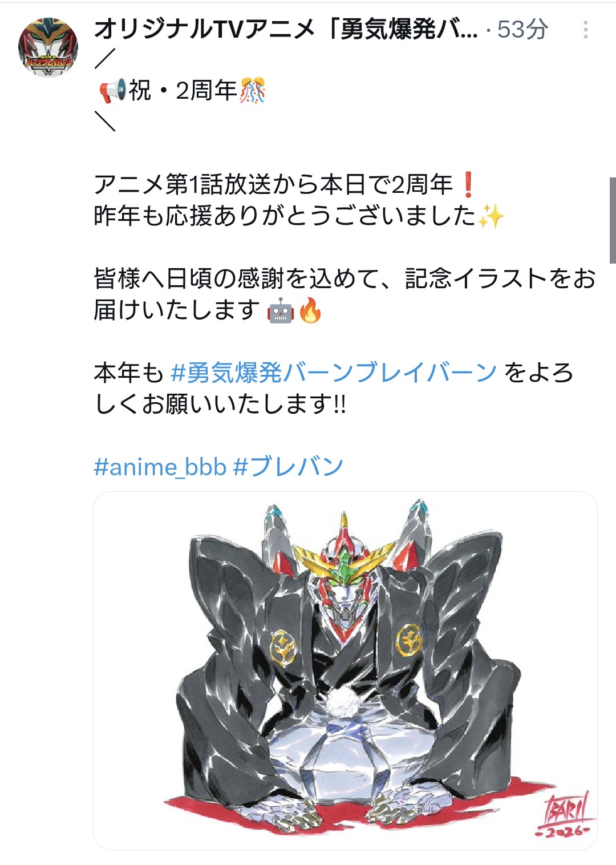Open the three-dot more options menu

click(585, 30)
